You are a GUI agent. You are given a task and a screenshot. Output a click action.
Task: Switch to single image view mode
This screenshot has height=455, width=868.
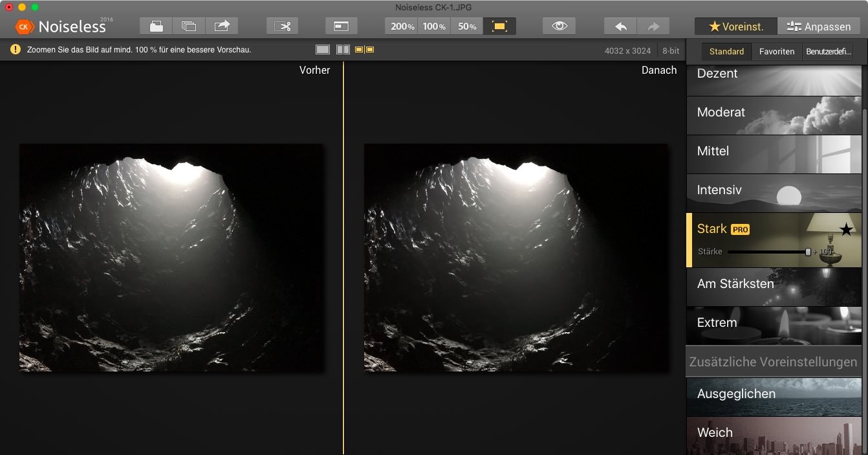[x=322, y=50]
